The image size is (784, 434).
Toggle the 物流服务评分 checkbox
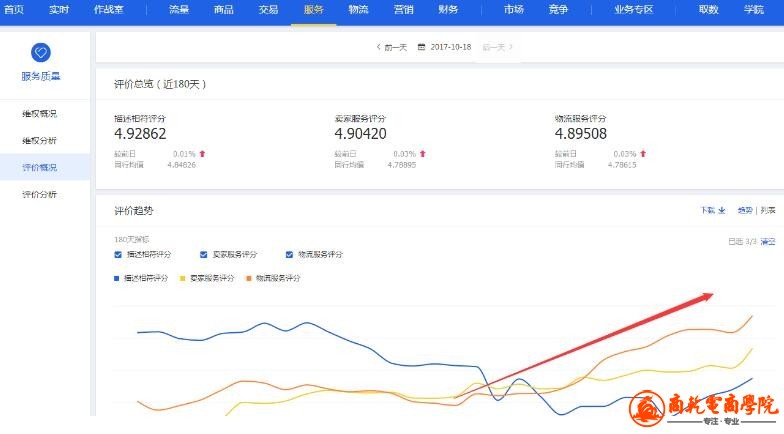coord(289,254)
